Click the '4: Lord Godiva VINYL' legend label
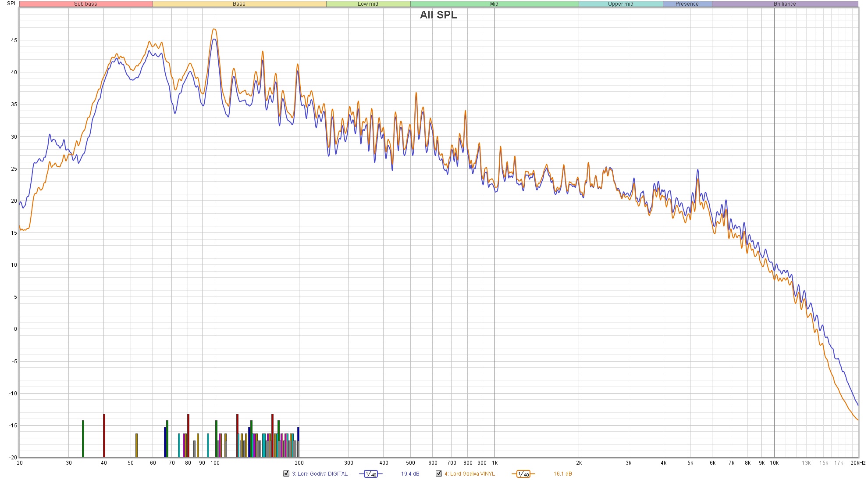This screenshot has height=480, width=868. pyautogui.click(x=470, y=474)
